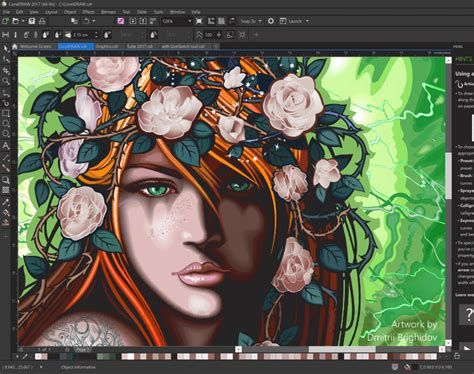Open the zoom level dropdown
Screen dimensions: 474x374
coord(190,21)
